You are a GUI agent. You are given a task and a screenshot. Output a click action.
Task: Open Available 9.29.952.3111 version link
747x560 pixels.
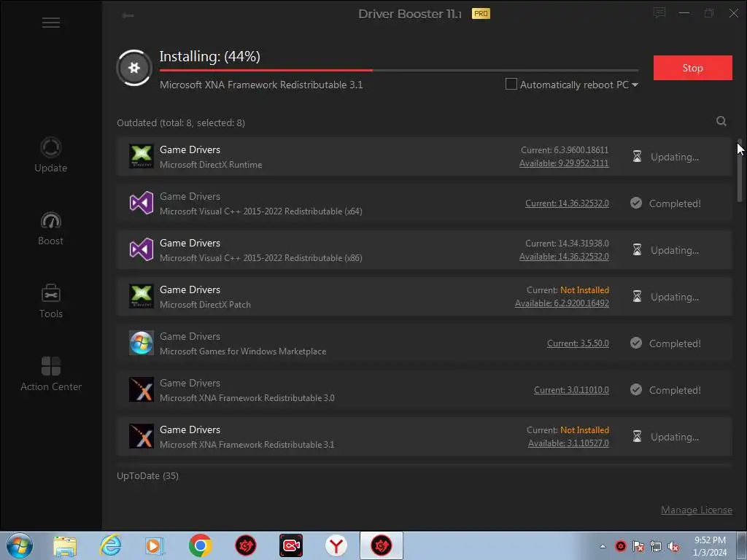tap(564, 163)
